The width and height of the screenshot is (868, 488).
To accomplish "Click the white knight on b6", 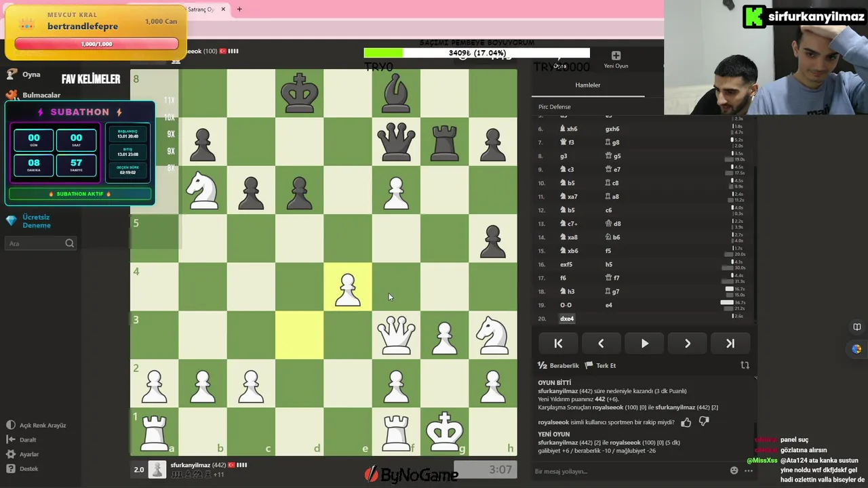I will click(x=203, y=190).
